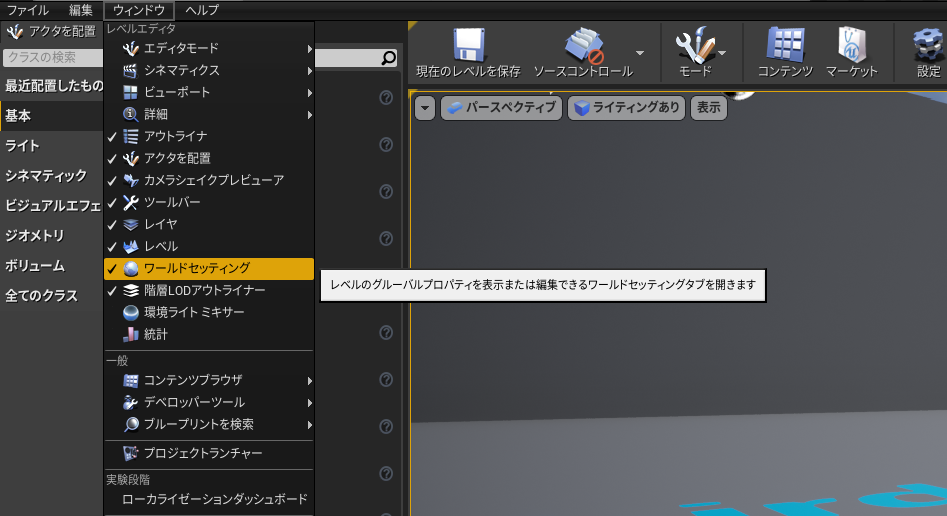Viewport: 947px width, 516px height.
Task: Click the World Settings globe icon
Action: pos(130,269)
